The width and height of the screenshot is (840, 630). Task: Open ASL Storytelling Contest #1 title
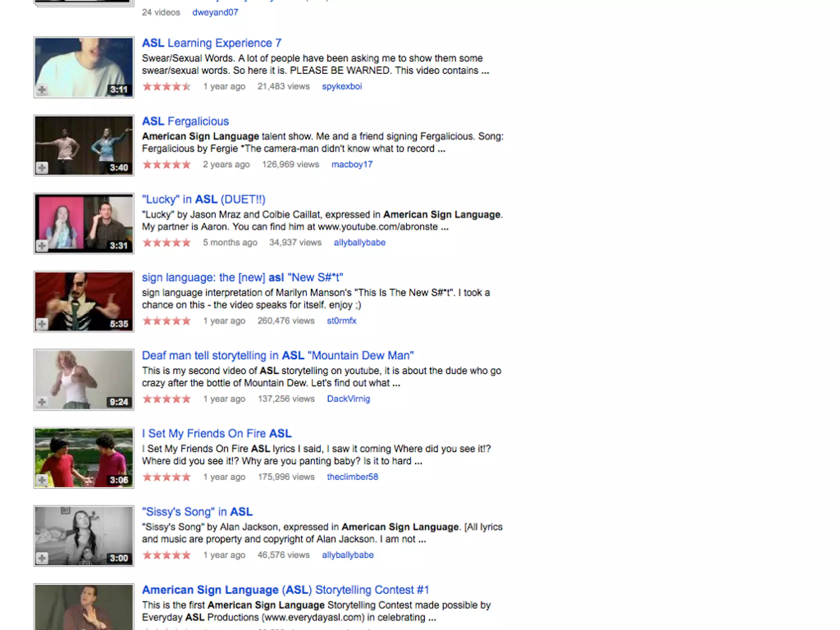pyautogui.click(x=285, y=590)
